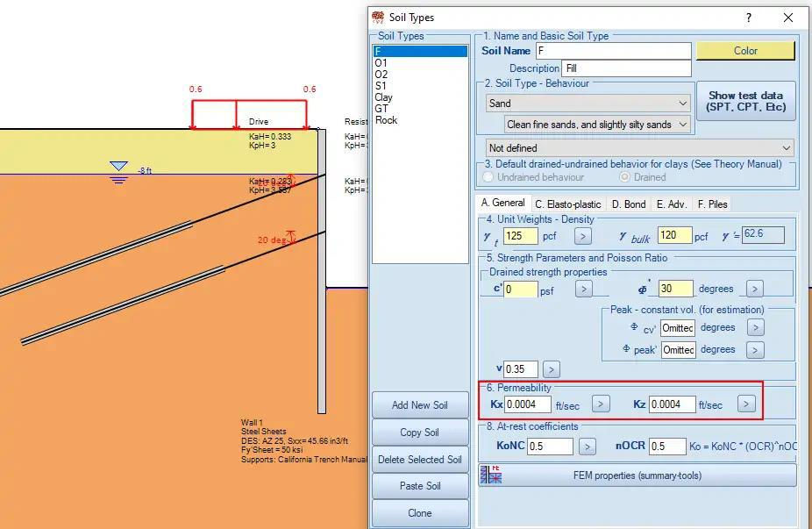The height and width of the screenshot is (529, 812).
Task: Click Show test data (SPT, CPT, Etc) button
Action: 745,101
